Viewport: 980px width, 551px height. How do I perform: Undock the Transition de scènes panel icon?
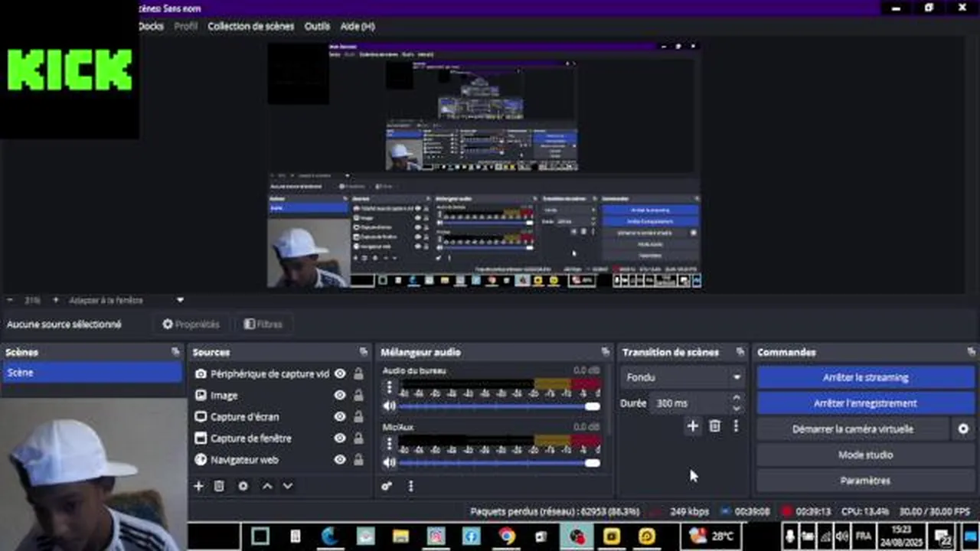click(740, 352)
